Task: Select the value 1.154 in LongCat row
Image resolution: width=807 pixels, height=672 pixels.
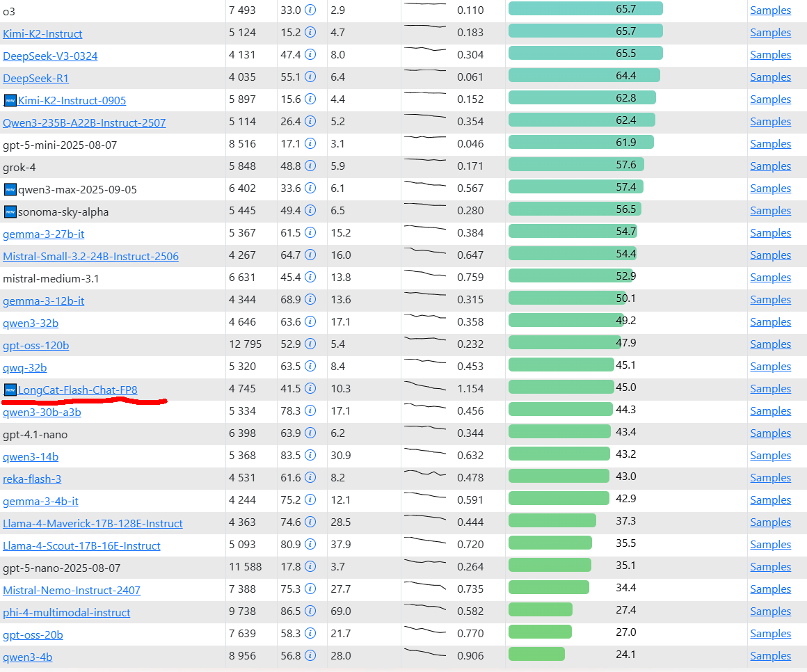Action: (470, 388)
